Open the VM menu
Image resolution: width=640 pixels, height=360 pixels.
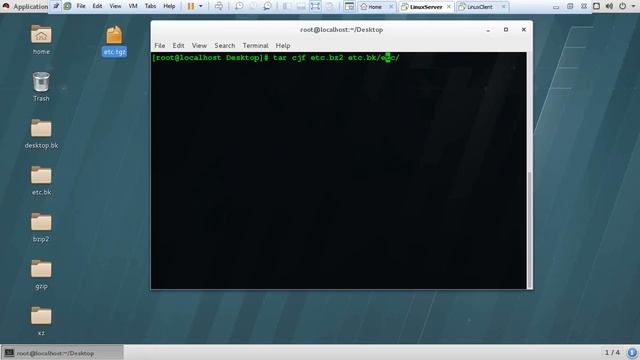click(x=133, y=6)
